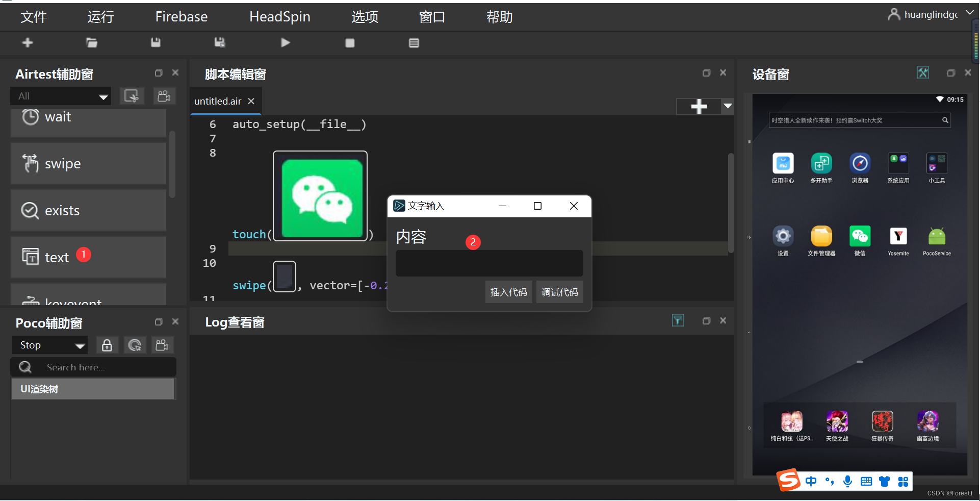Image resolution: width=980 pixels, height=501 pixels.
Task: Open the 选项 menu
Action: 365,17
